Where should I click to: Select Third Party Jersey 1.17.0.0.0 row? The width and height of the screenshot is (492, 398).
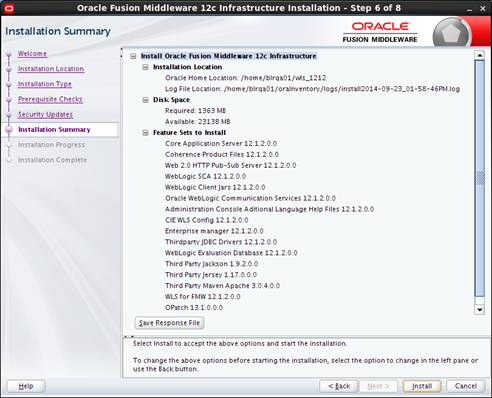(211, 275)
